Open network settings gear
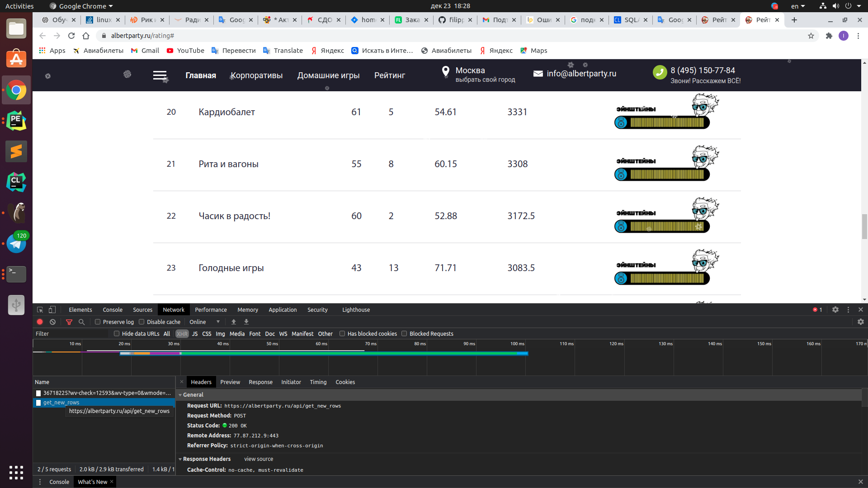 click(861, 322)
